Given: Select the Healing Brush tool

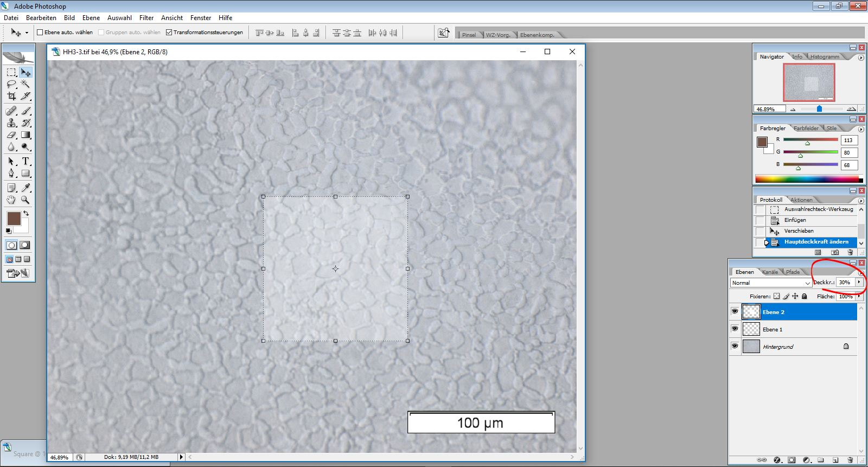Looking at the screenshot, I should [11, 111].
